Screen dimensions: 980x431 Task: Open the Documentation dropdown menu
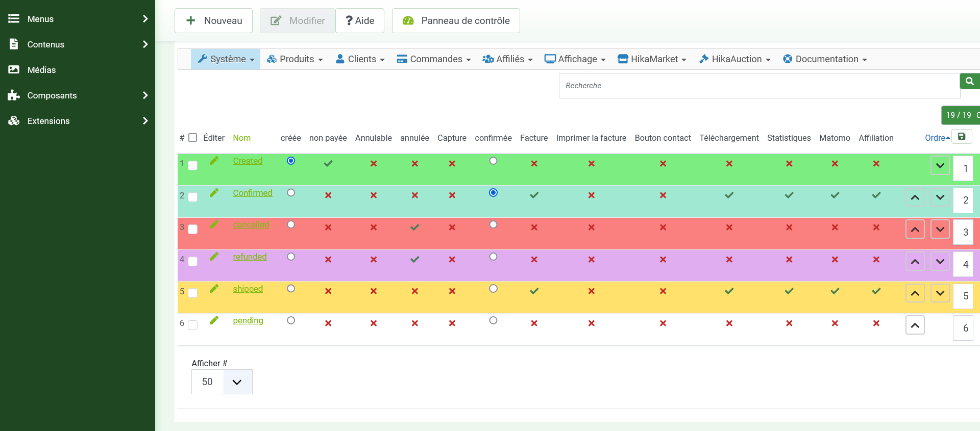(x=825, y=59)
